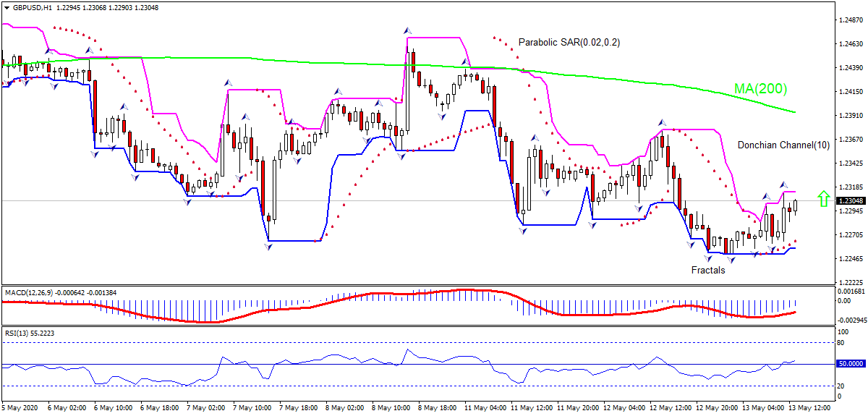Select the RSI(13) 55.2223 indicator title
This screenshot has height=416, width=868.
point(29,333)
